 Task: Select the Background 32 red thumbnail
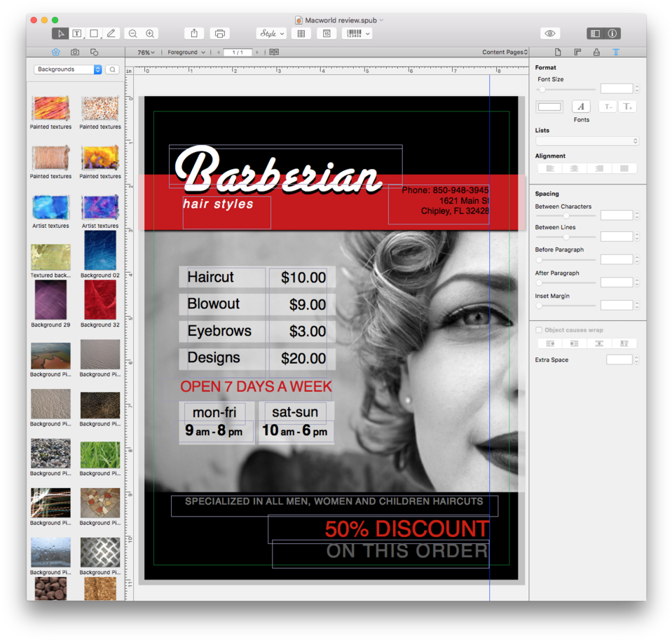coord(100,300)
